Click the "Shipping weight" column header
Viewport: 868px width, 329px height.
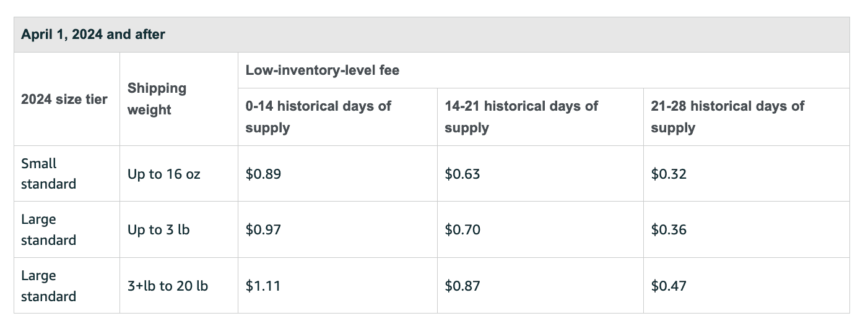(157, 99)
